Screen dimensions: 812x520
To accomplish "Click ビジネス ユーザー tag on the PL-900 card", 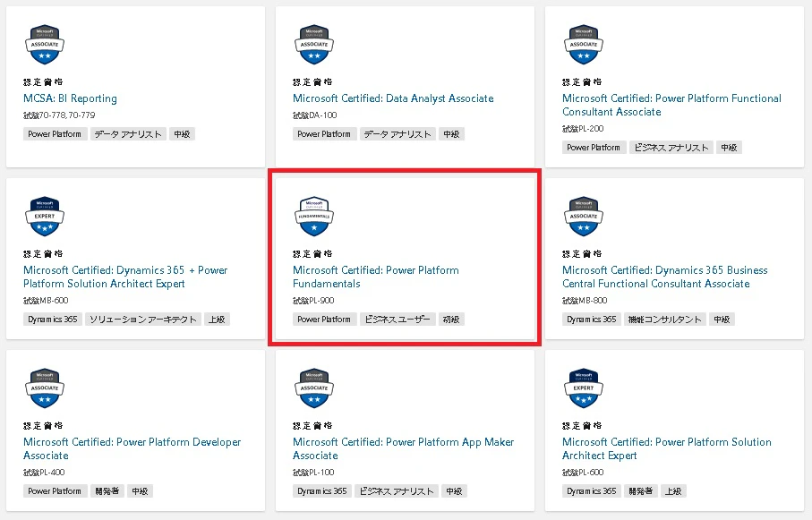I will [x=397, y=320].
